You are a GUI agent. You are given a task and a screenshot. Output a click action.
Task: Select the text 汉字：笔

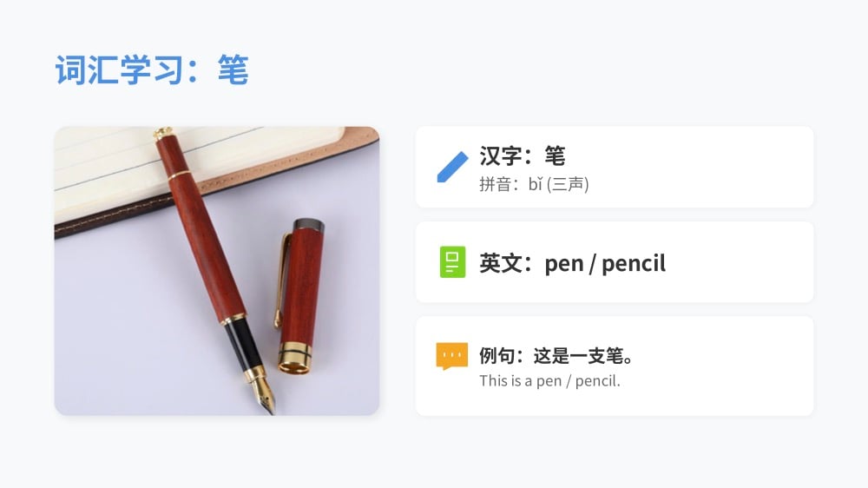click(522, 155)
